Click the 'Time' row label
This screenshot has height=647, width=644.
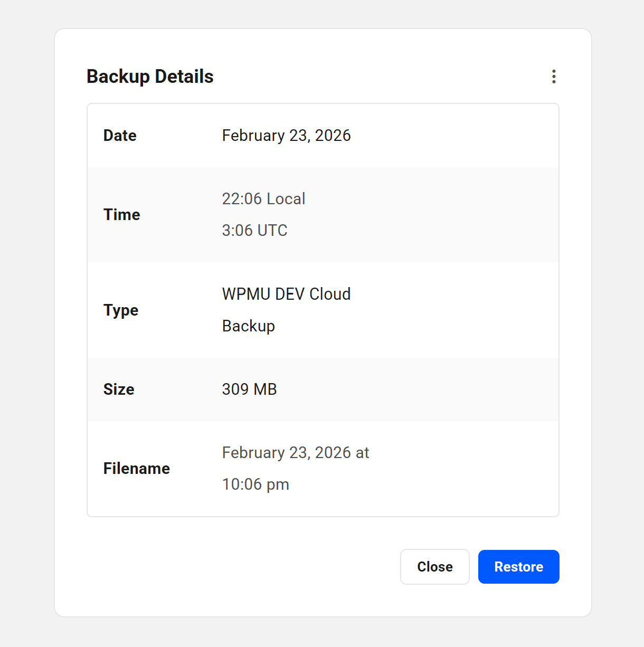pyautogui.click(x=121, y=215)
